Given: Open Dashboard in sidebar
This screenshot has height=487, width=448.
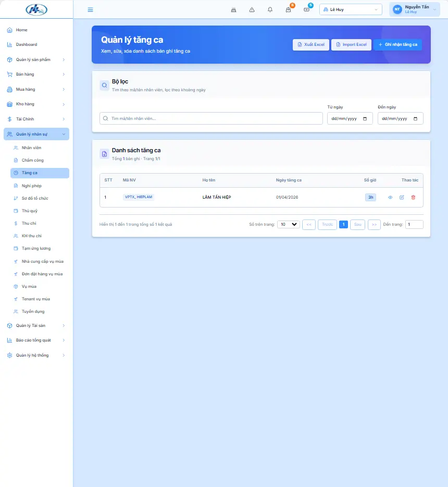Looking at the screenshot, I should click(x=36, y=44).
